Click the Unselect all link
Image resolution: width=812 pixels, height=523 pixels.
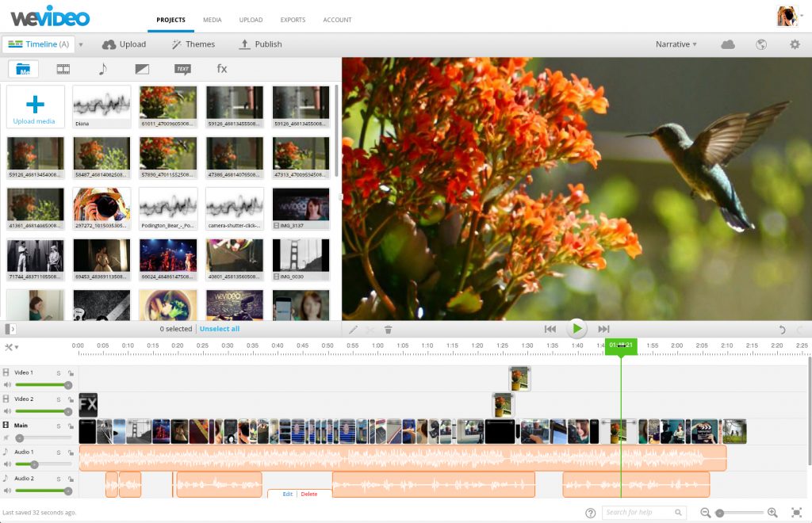[x=220, y=329]
